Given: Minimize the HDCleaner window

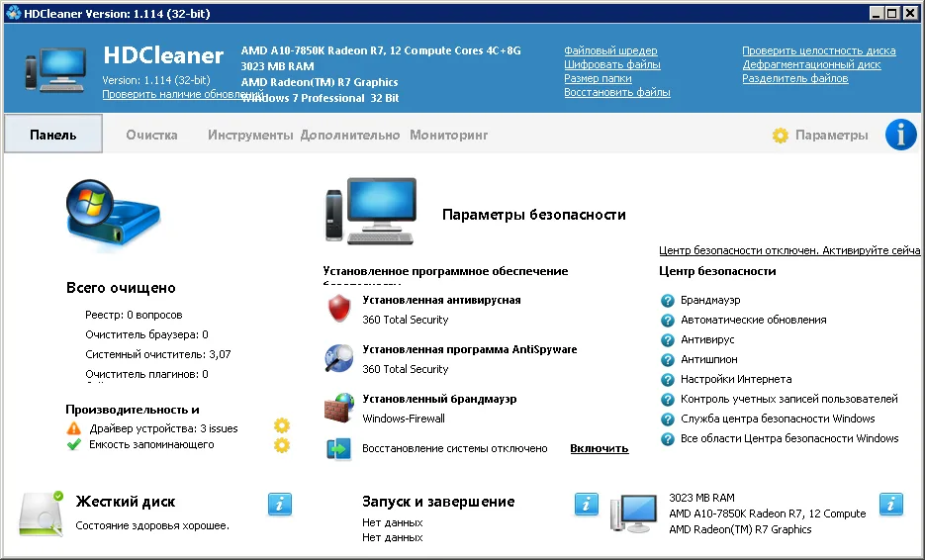Looking at the screenshot, I should [x=877, y=13].
